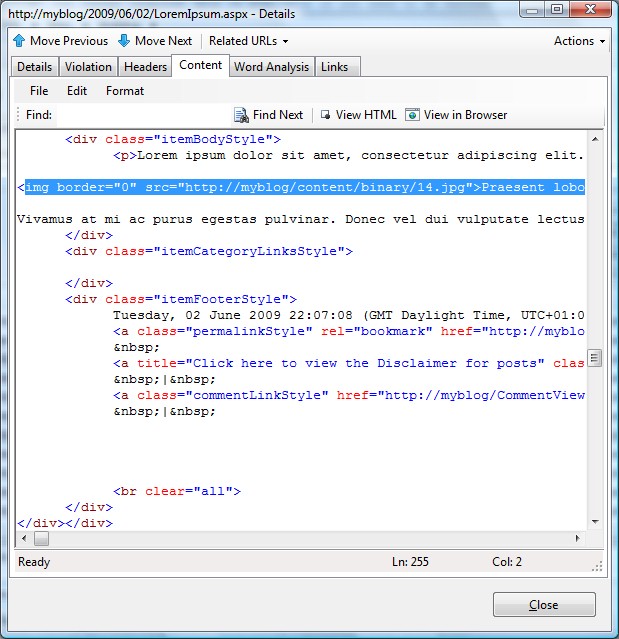Click the itemCategoryLinksStyle div line
Screen dimensions: 619x639
[x=209, y=251]
